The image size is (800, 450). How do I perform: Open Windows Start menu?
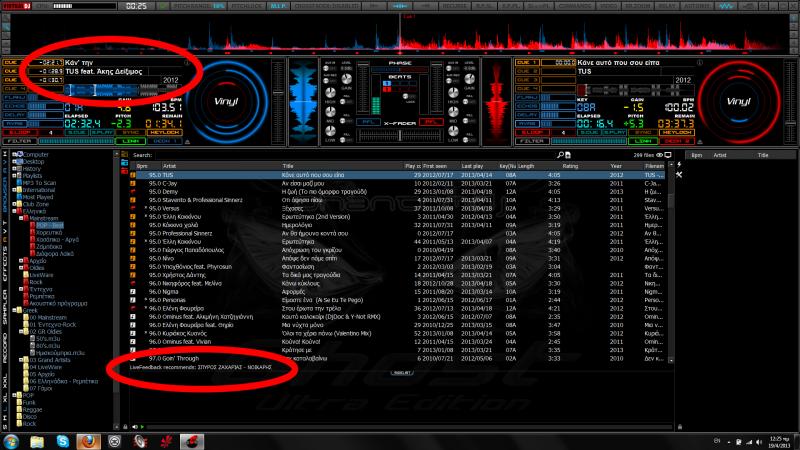[11, 441]
